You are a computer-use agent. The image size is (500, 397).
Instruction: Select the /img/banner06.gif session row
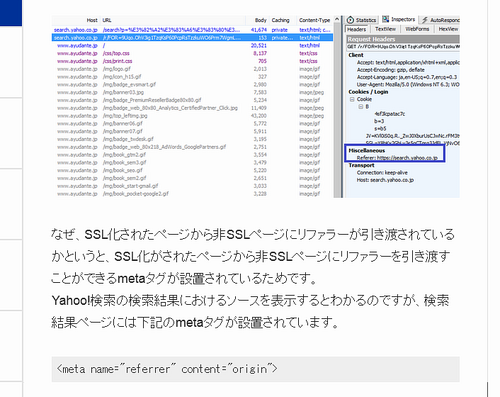pos(192,124)
